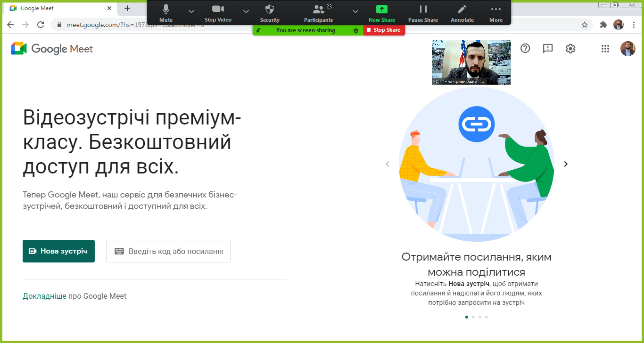Click the 'Нова зустріч' button
644x343 pixels.
[x=59, y=251]
